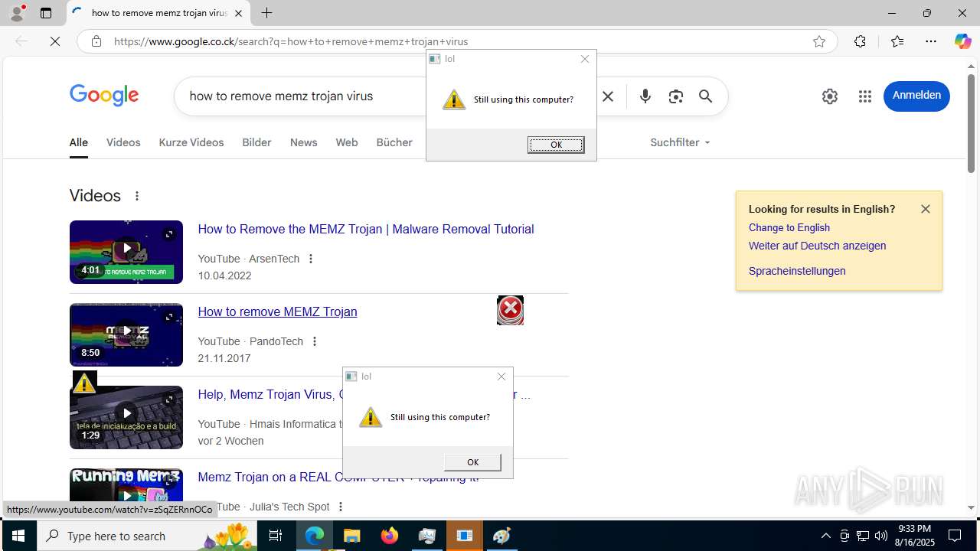Image resolution: width=980 pixels, height=551 pixels.
Task: Open How to Remove the MEMZ Trojan tutorial link
Action: tap(366, 229)
